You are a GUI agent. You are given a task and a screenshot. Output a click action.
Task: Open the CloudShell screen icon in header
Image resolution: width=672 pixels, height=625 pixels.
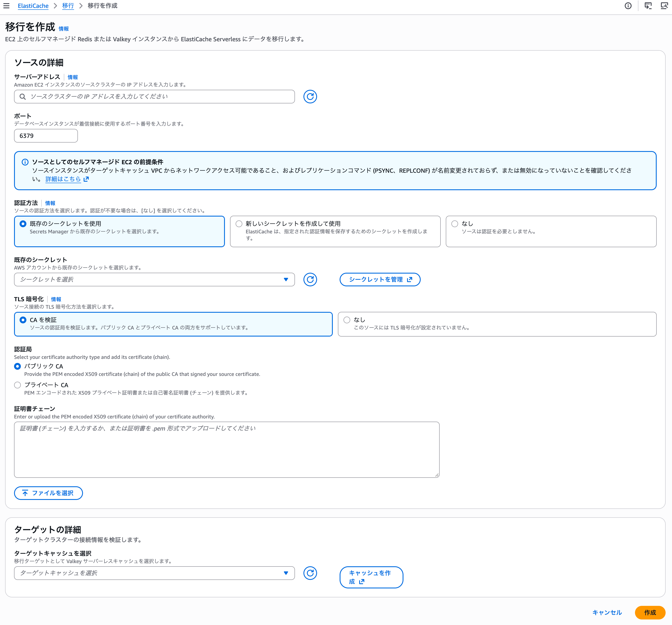tap(648, 6)
